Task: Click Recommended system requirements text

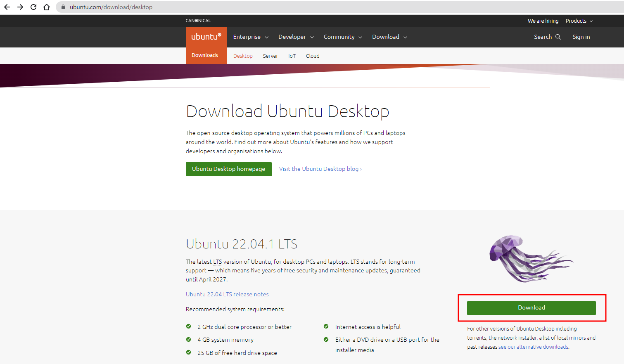Action: (x=235, y=309)
